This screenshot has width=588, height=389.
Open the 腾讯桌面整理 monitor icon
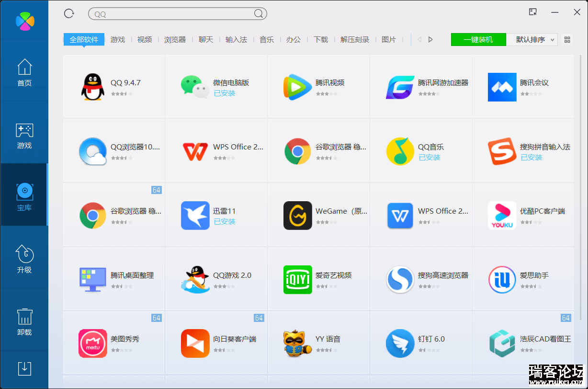coord(92,280)
